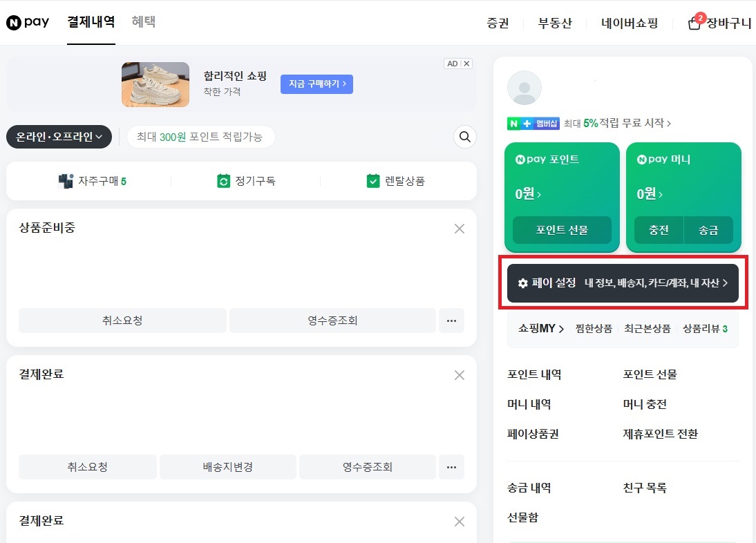Open 쇼핑MY chevron link
The image size is (756, 543).
541,329
